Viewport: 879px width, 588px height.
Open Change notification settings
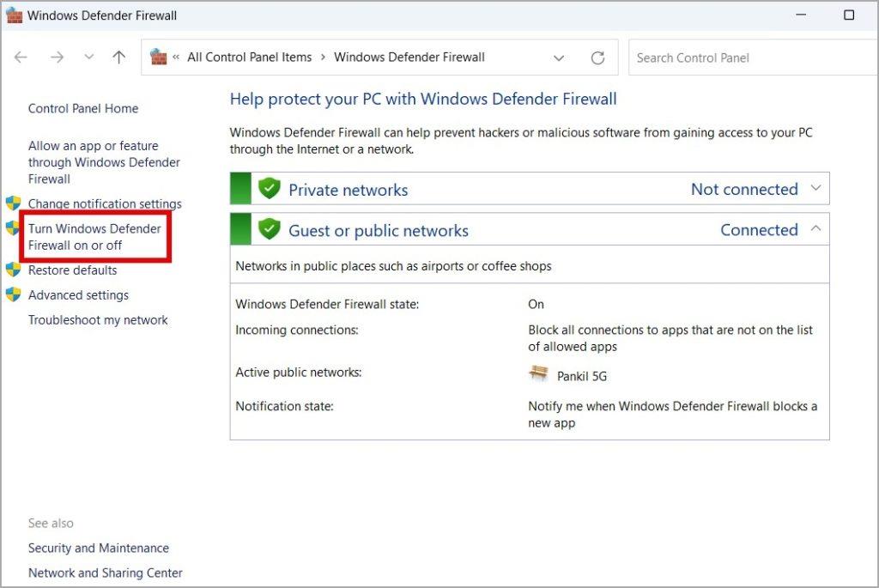coord(105,203)
